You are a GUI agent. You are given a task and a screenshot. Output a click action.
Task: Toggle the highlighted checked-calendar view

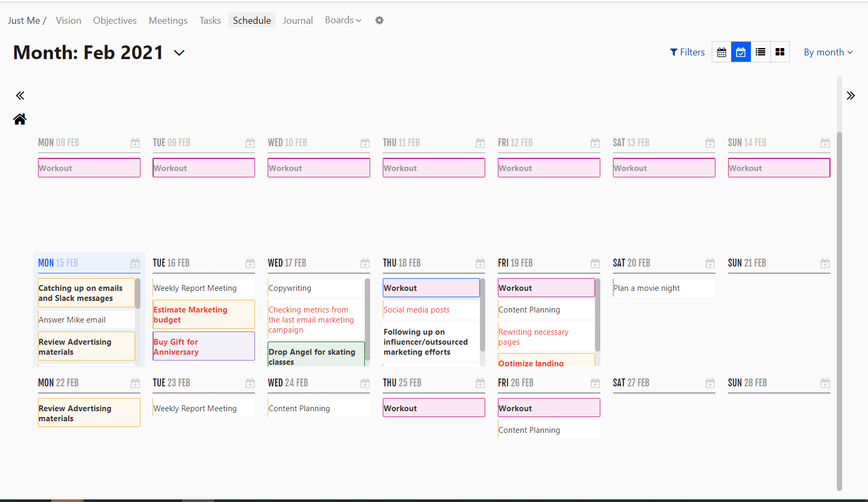(x=741, y=51)
